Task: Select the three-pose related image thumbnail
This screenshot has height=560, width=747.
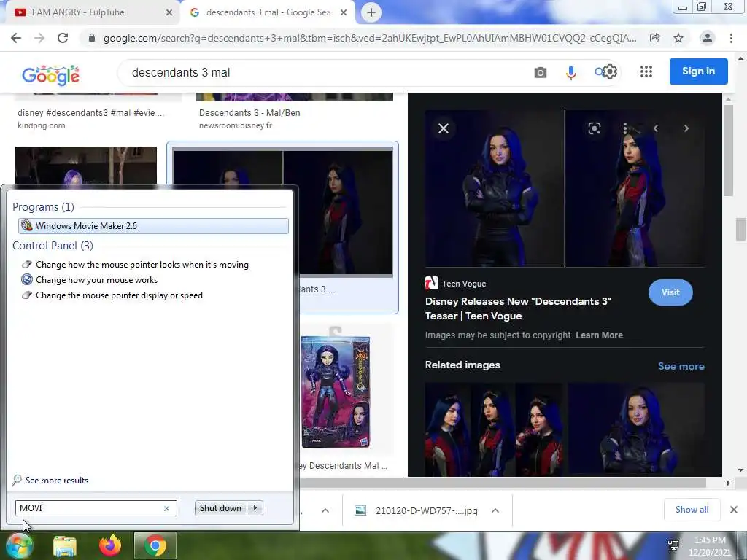Action: (493, 429)
